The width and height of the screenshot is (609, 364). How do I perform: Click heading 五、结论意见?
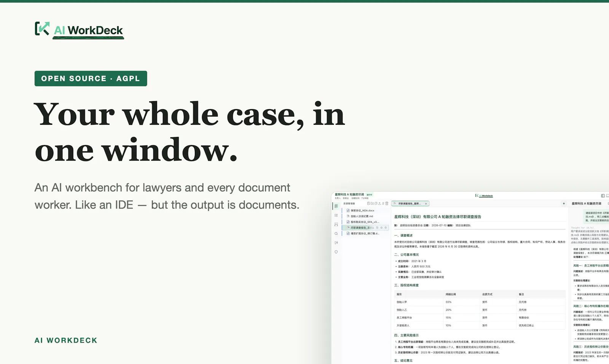click(403, 361)
